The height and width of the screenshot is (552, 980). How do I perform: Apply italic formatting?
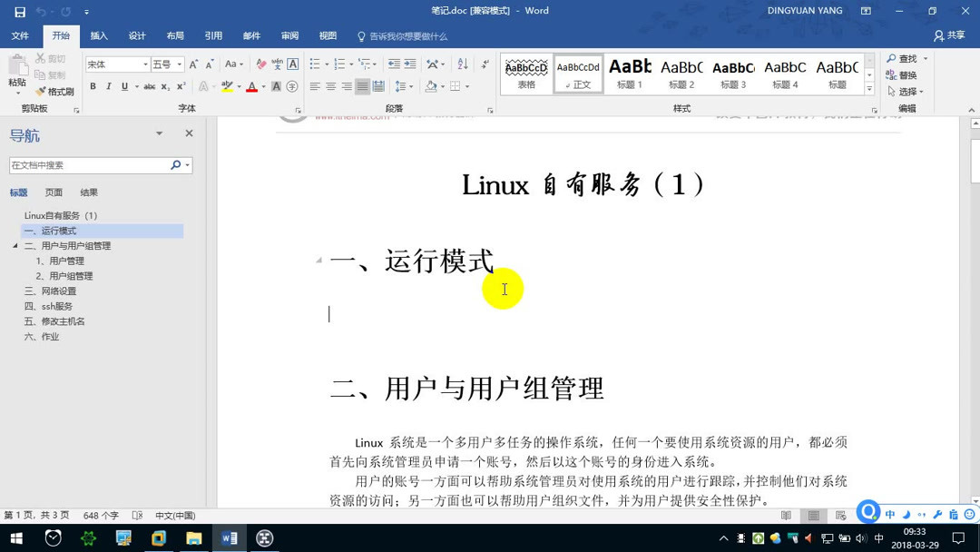click(x=108, y=85)
